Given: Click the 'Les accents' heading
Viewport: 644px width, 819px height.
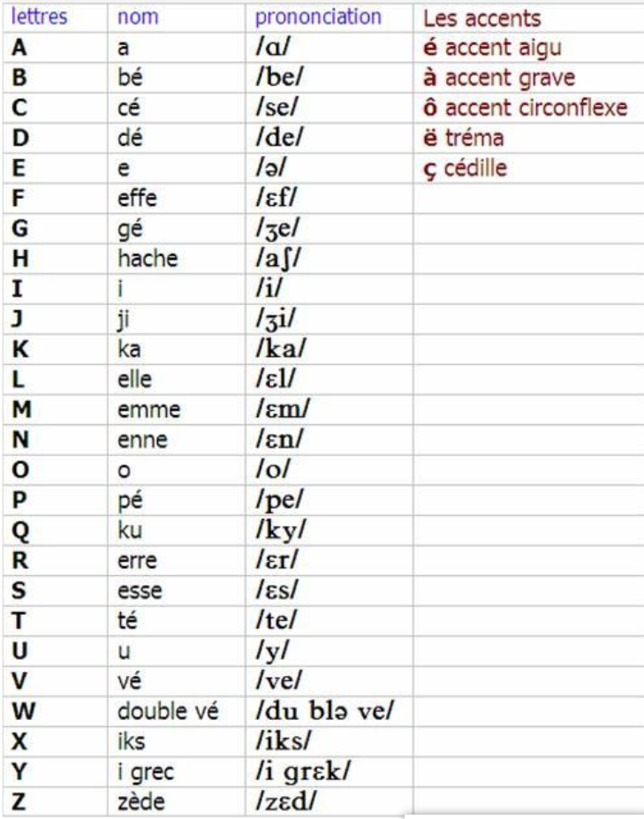Looking at the screenshot, I should (481, 19).
